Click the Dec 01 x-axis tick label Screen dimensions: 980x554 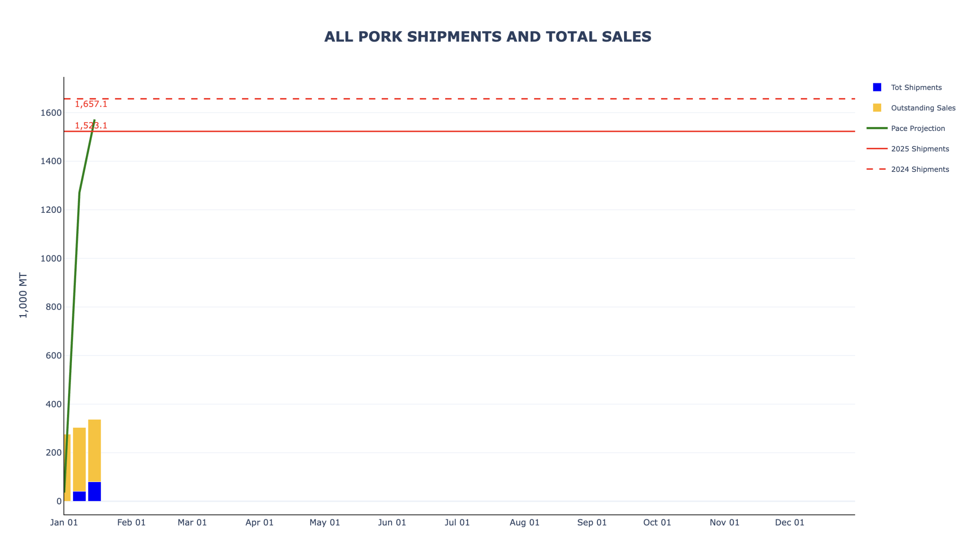coord(789,522)
